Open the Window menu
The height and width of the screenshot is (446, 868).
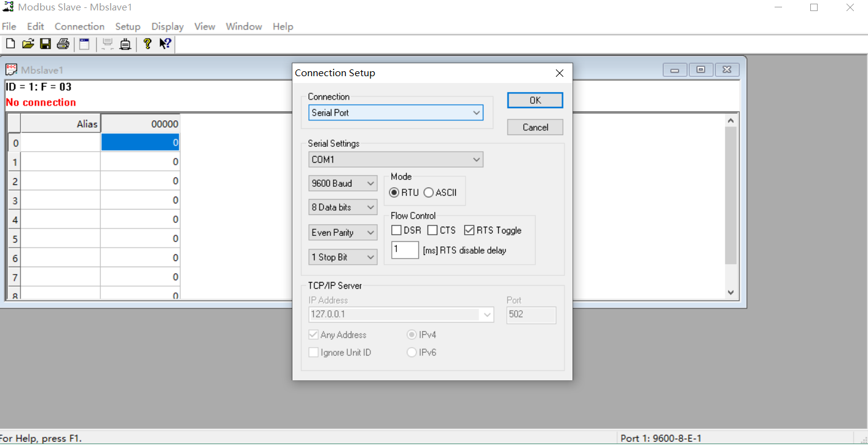244,26
